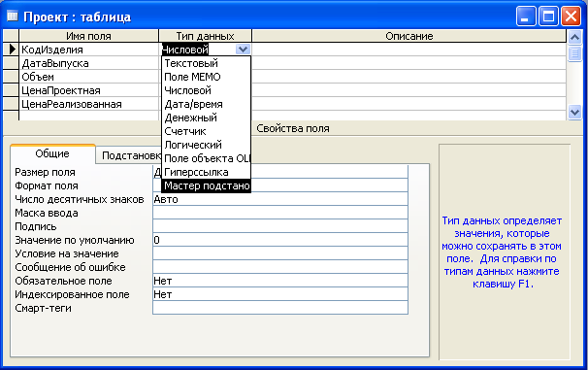588x370 pixels.
Task: Click the Описание cell for ДатаВыпуска
Action: coord(409,63)
